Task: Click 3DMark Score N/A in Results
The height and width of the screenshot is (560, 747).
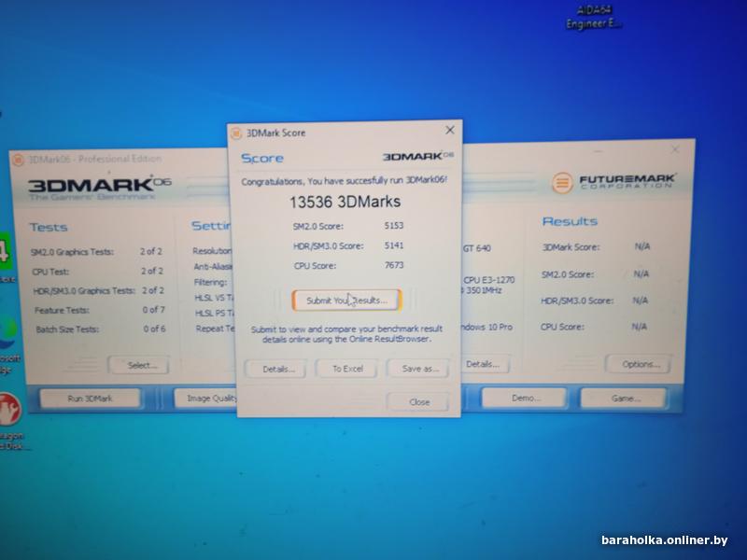Action: [642, 246]
